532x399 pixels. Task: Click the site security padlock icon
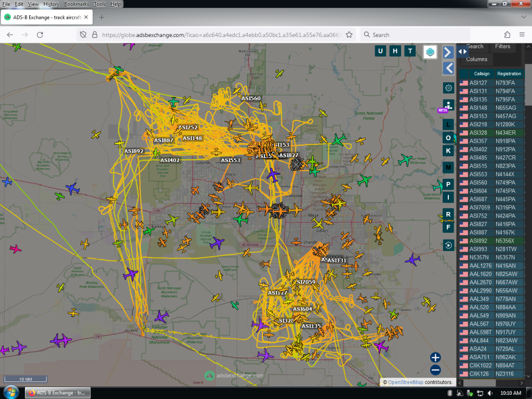pyautogui.click(x=95, y=35)
